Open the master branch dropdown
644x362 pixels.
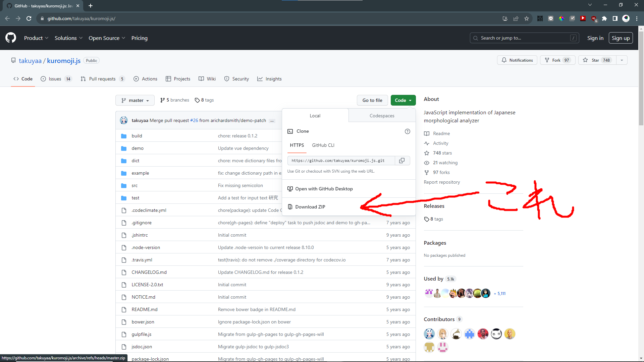click(x=135, y=100)
